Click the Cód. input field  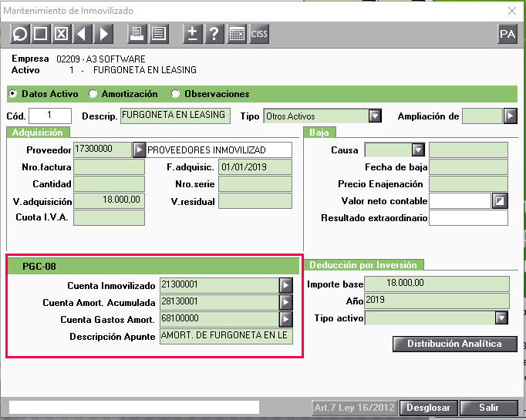[x=50, y=116]
